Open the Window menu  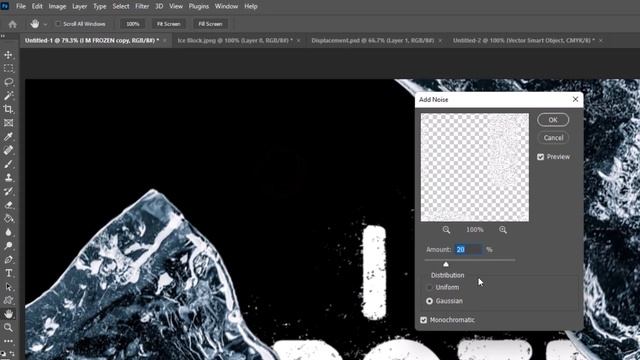226,6
